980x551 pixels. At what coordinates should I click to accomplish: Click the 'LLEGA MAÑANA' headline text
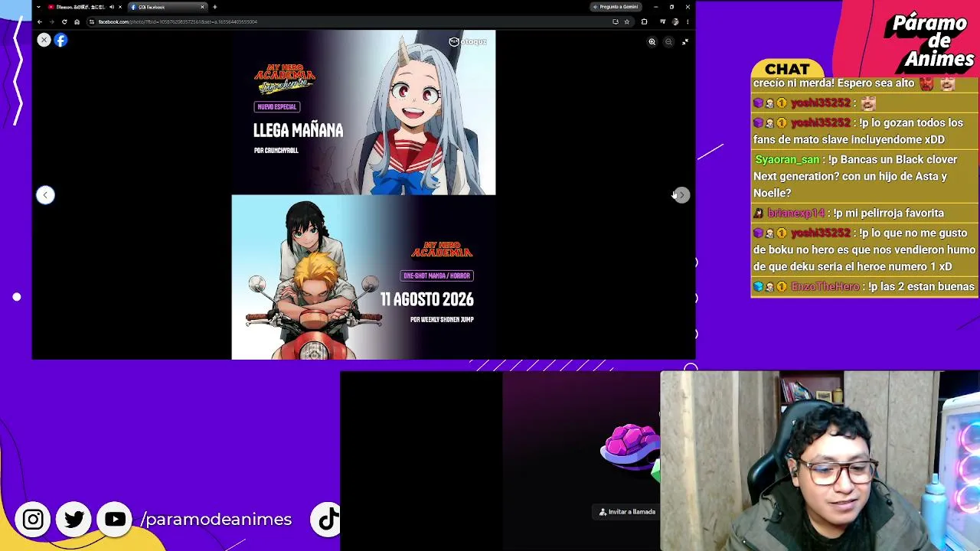click(x=299, y=130)
